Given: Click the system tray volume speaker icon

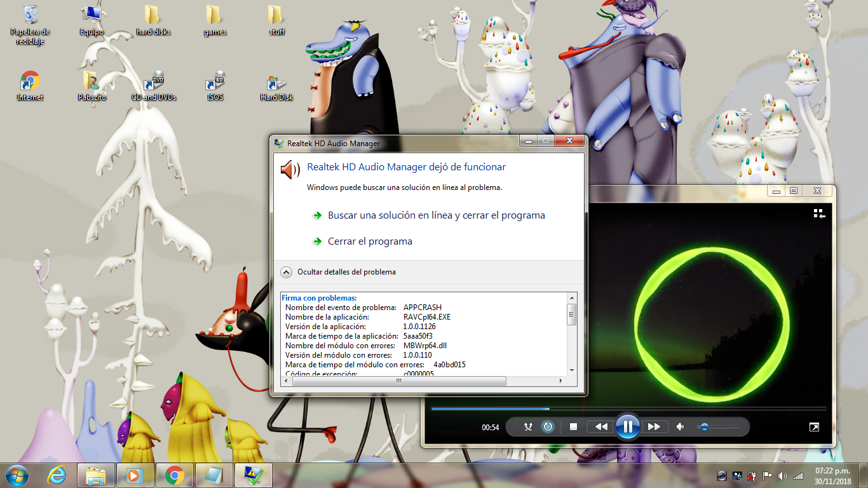Looking at the screenshot, I should (x=782, y=475).
